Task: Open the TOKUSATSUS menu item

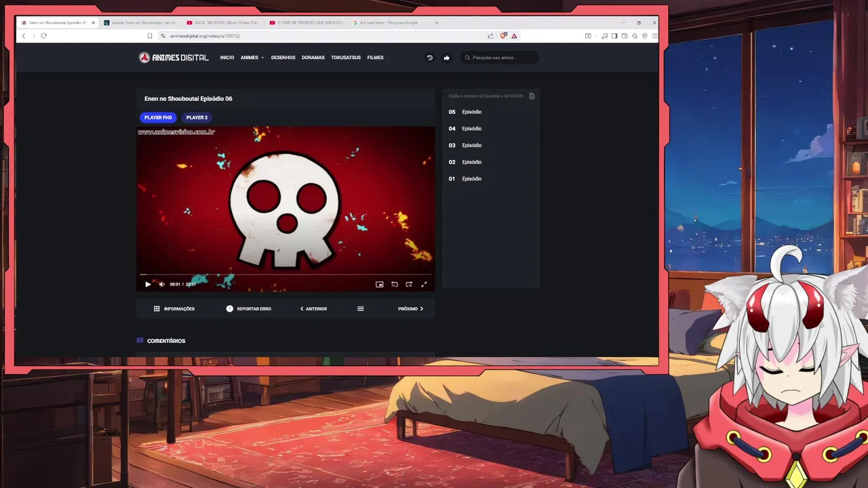Action: click(346, 58)
